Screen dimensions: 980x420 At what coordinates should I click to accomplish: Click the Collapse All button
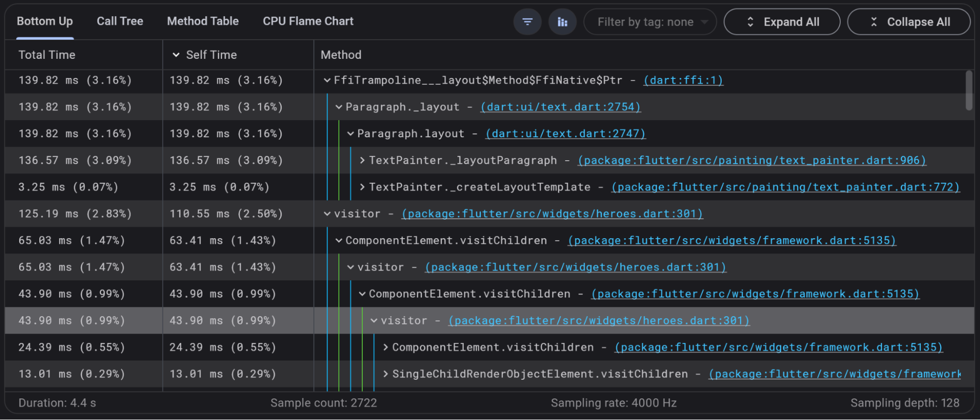(908, 22)
